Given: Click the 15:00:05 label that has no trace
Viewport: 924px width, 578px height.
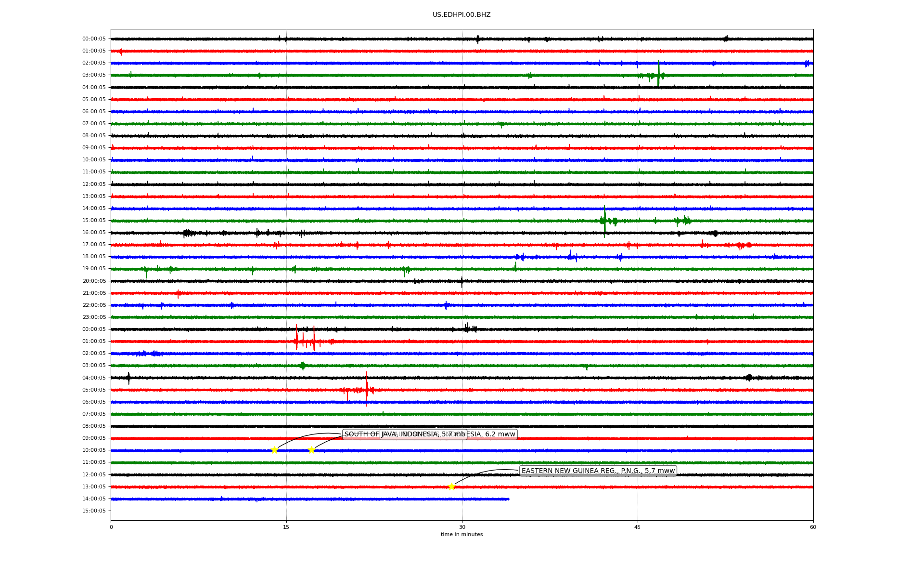Looking at the screenshot, I should [x=94, y=511].
